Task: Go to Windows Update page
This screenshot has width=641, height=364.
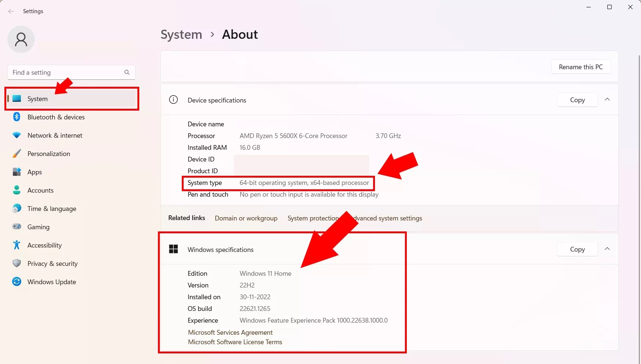Action: click(72, 282)
